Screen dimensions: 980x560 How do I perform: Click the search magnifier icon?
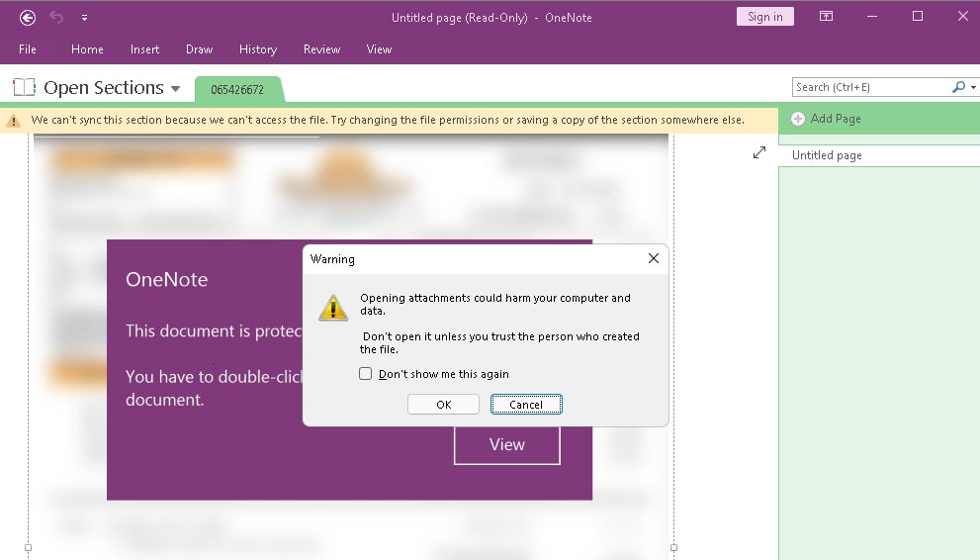pyautogui.click(x=959, y=87)
